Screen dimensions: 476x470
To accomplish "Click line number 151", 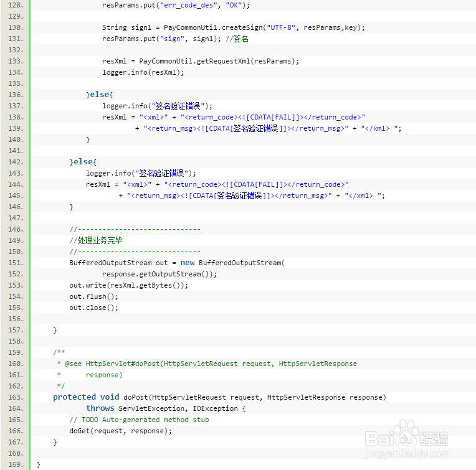I will [16, 263].
